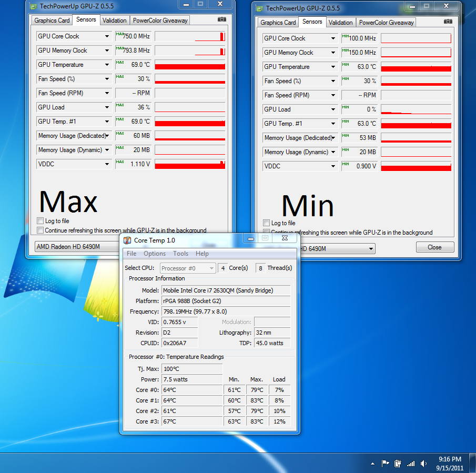
Task: Click the GPU-Z title bar icon in the Max window
Action: point(33,6)
